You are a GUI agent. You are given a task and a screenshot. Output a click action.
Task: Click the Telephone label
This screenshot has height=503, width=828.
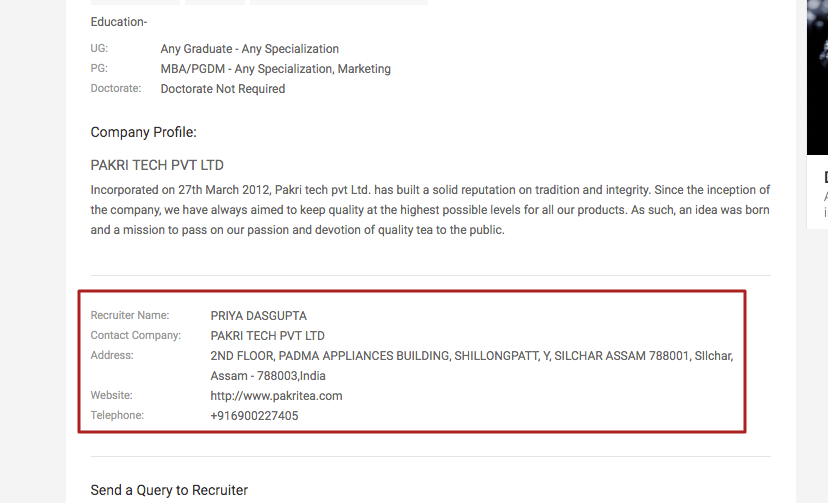(117, 415)
